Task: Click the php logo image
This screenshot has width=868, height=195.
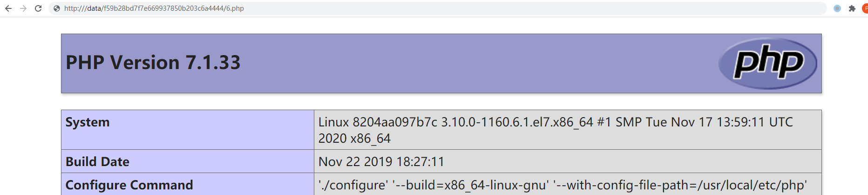Action: tap(768, 63)
